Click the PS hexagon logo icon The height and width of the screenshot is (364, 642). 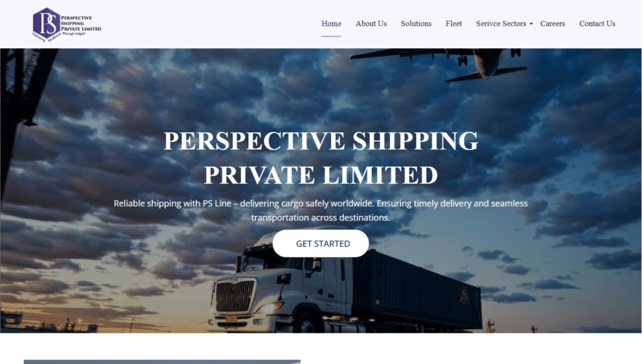point(46,23)
